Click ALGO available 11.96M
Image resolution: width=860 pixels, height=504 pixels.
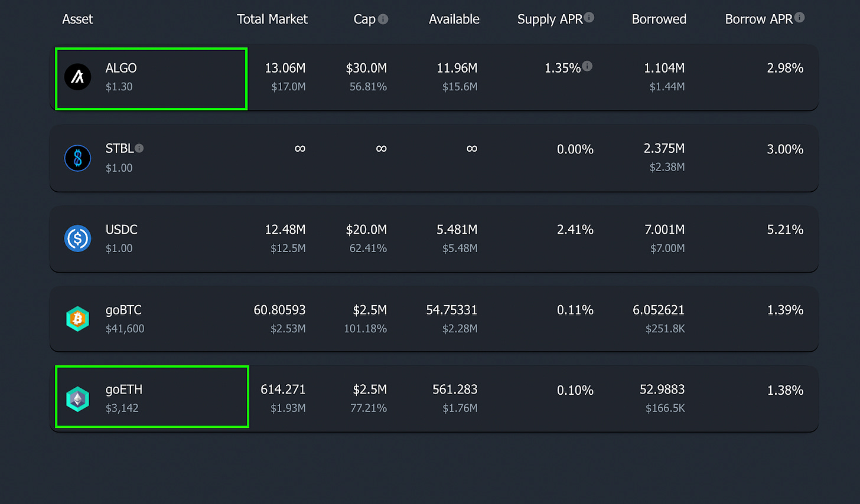point(457,68)
